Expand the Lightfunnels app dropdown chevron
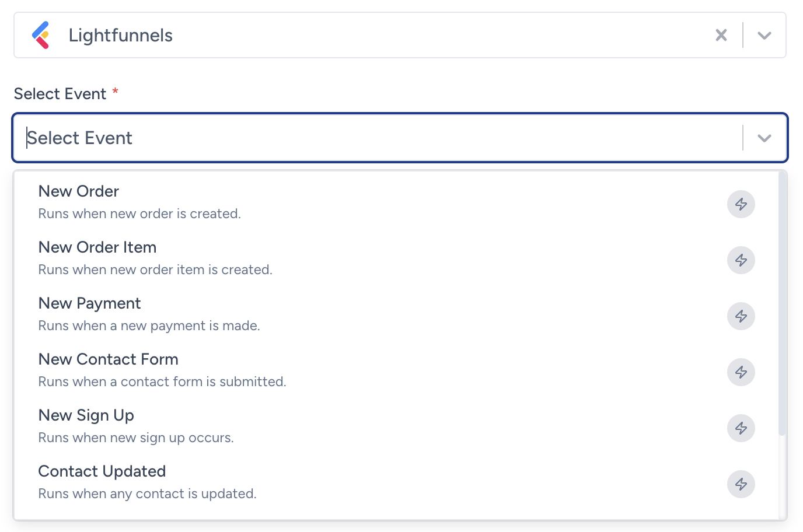This screenshot has width=803, height=532. (764, 36)
